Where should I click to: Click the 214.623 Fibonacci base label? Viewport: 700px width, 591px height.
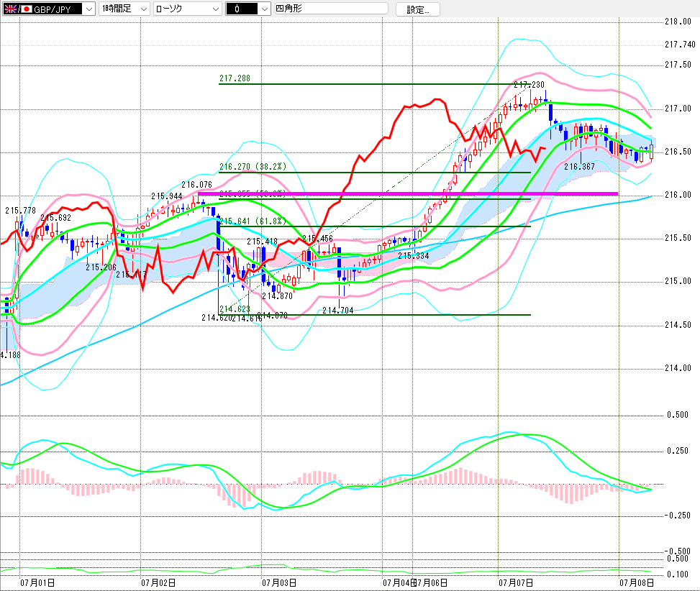pyautogui.click(x=235, y=308)
